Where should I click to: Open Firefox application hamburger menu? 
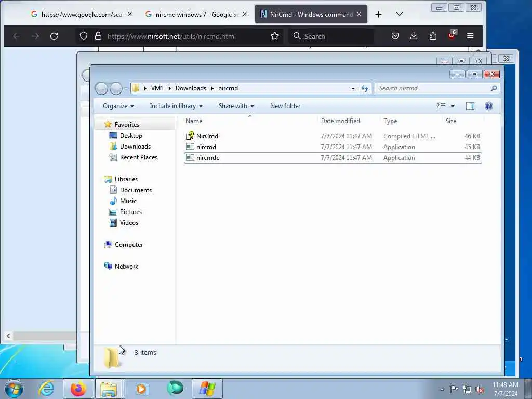click(x=470, y=36)
